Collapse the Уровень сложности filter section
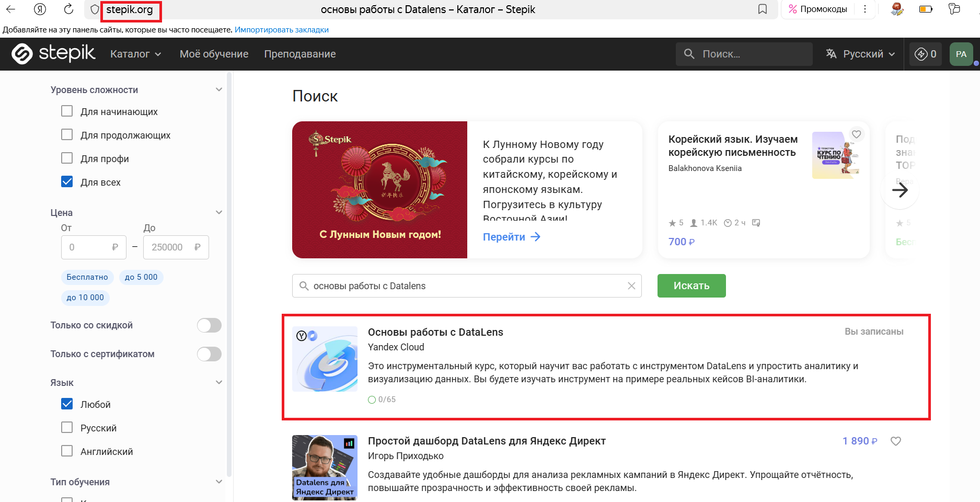The image size is (980, 502). tap(219, 89)
